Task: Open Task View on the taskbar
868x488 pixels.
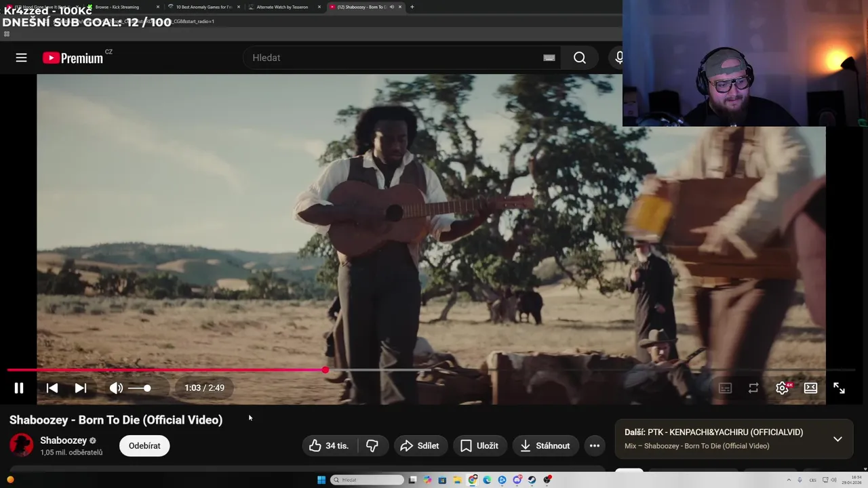Action: pos(412,480)
